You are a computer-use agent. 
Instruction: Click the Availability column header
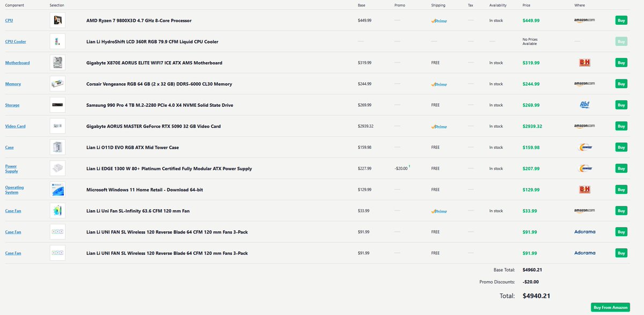498,5
